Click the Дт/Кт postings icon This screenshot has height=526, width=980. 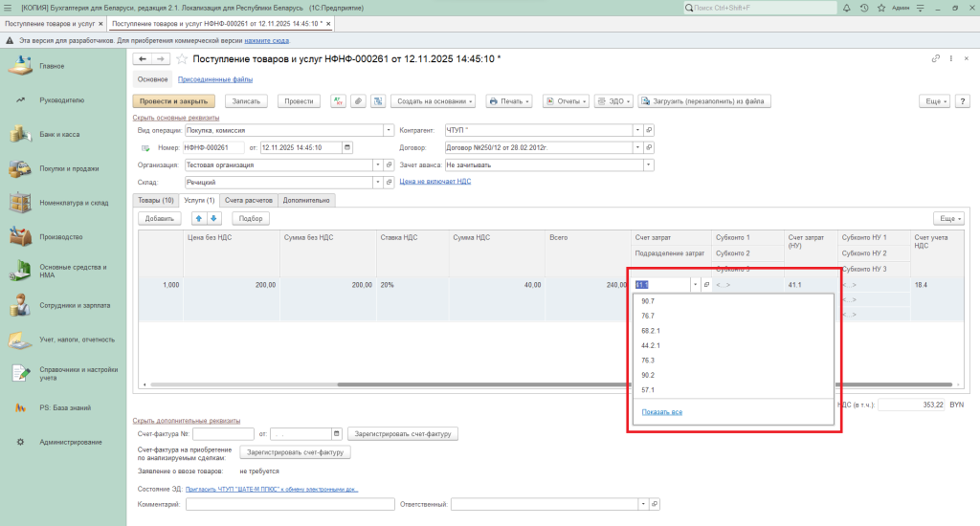tap(338, 101)
